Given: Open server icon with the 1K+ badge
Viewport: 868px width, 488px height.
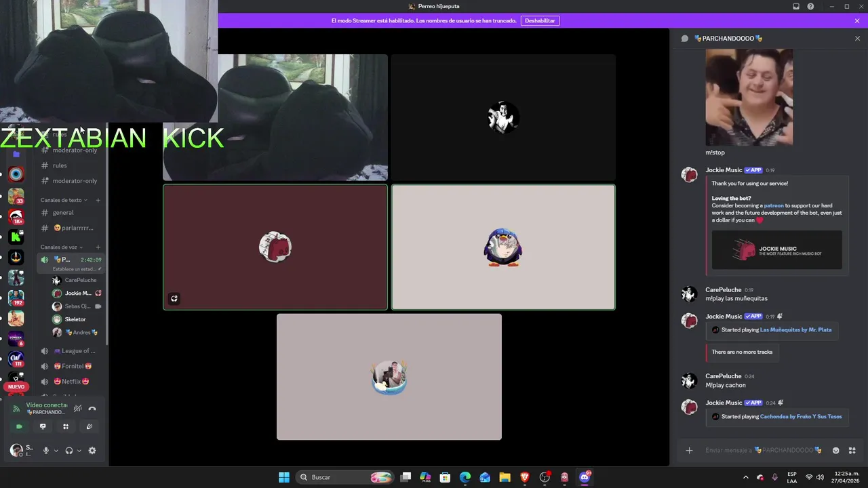Looking at the screenshot, I should coord(16,217).
